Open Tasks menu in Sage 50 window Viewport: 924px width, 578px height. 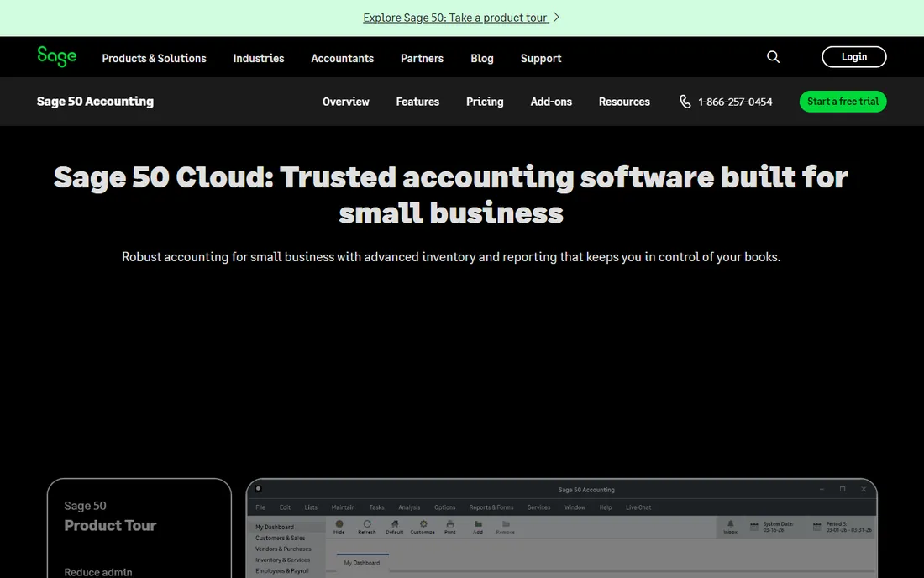[376, 507]
